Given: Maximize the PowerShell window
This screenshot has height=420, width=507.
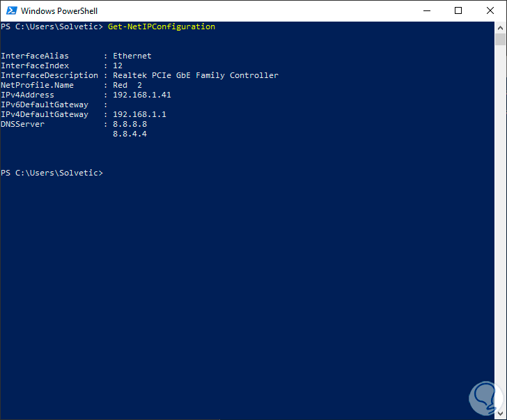Looking at the screenshot, I should click(458, 10).
